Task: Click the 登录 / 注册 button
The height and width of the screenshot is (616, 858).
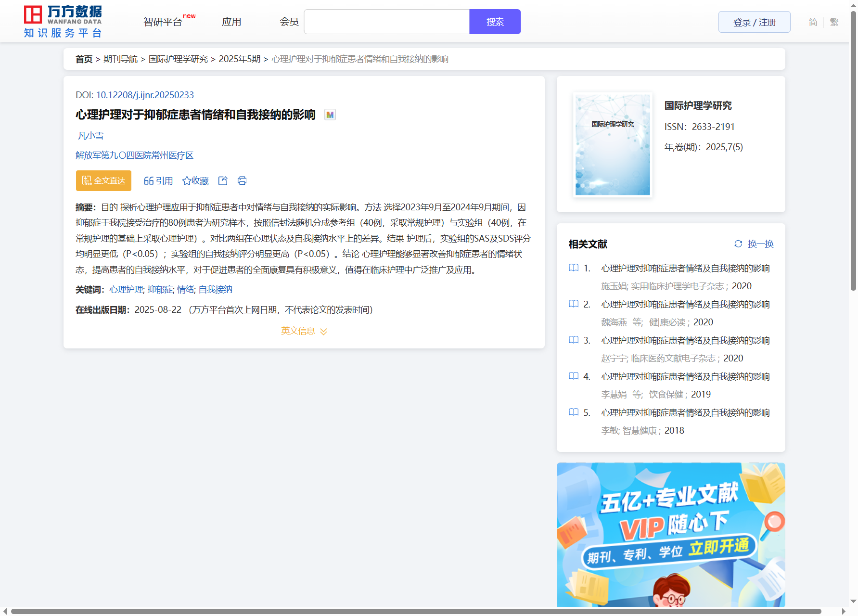Action: click(754, 22)
